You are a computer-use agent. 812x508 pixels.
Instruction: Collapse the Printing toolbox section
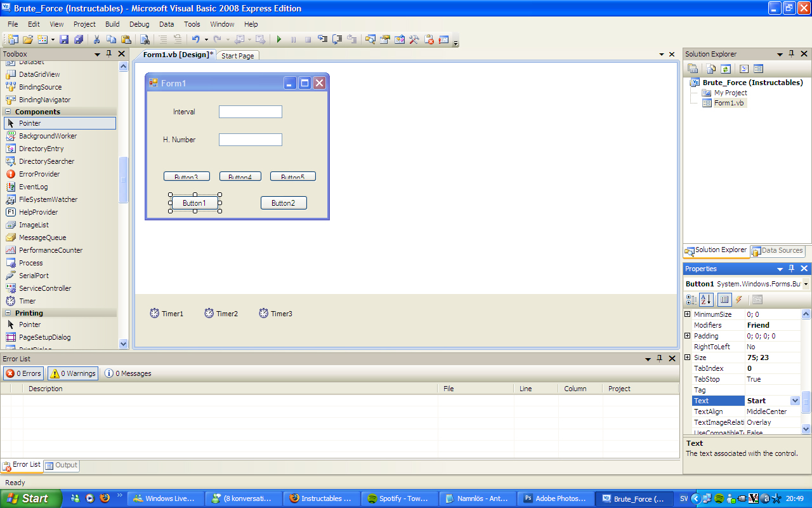point(8,313)
